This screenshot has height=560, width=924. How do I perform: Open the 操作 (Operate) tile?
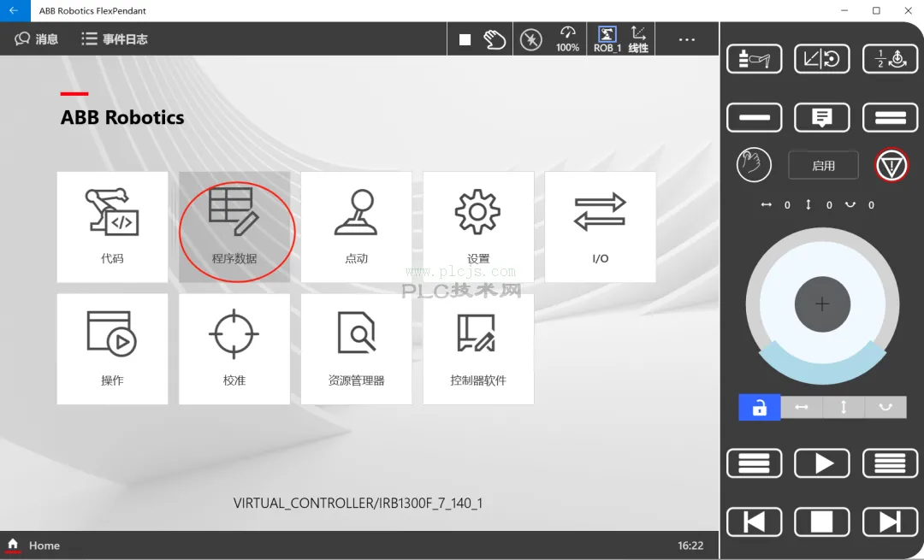tap(112, 349)
